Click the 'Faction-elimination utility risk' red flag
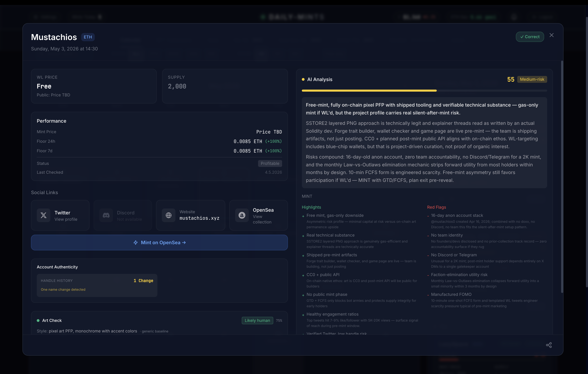Screen dimensions: 588x374 [x=459, y=275]
